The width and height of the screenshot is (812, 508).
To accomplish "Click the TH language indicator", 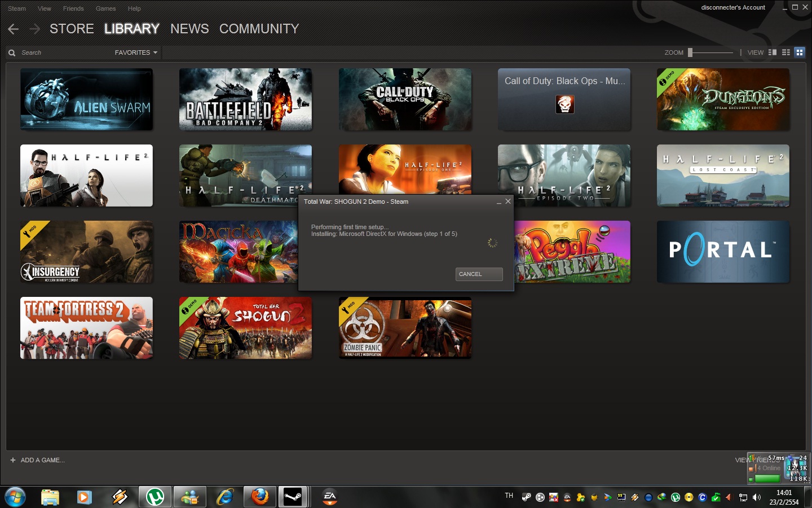I will (x=509, y=496).
